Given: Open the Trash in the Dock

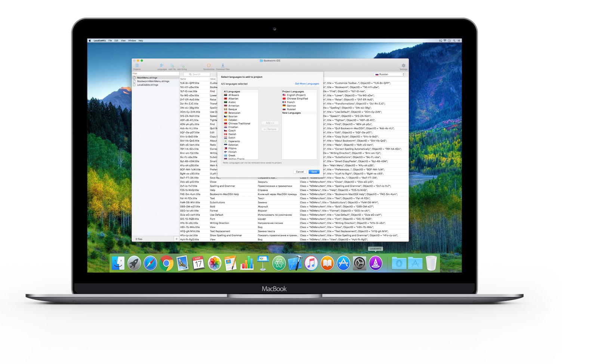Looking at the screenshot, I should (431, 263).
